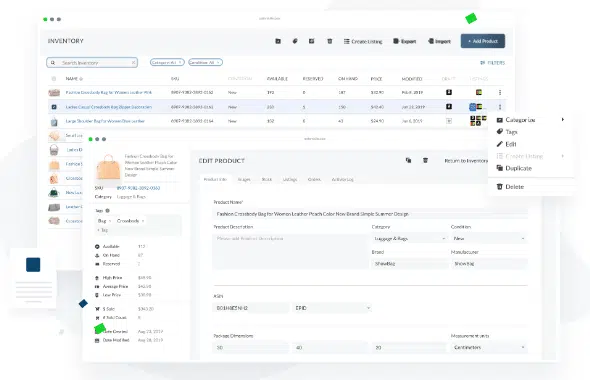This screenshot has width=590, height=380.
Task: Open the Category Luggage & Bags dropdown
Action: [x=409, y=239]
